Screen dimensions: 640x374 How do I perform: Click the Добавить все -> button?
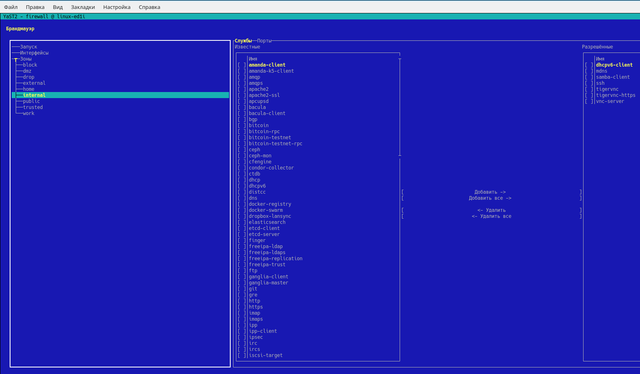point(491,198)
